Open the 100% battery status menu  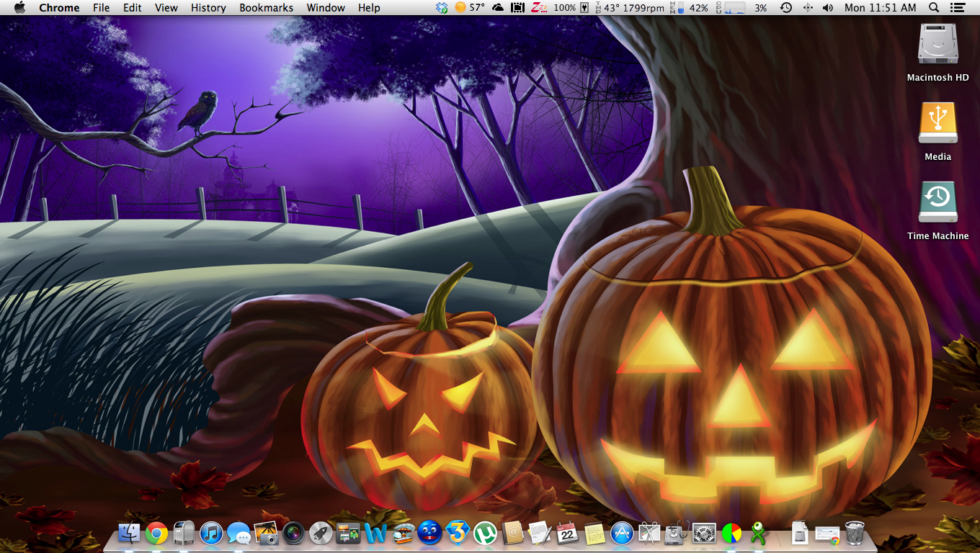pos(572,8)
